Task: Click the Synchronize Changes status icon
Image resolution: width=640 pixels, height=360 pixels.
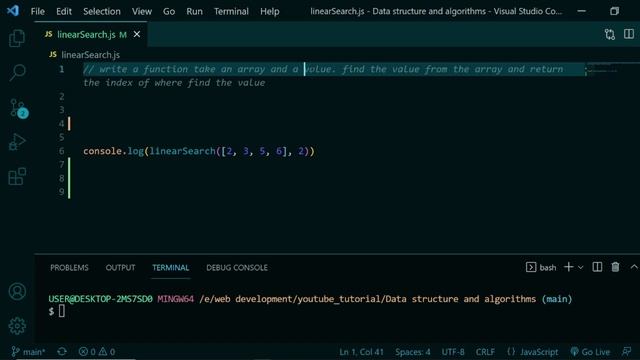Action: tap(62, 351)
